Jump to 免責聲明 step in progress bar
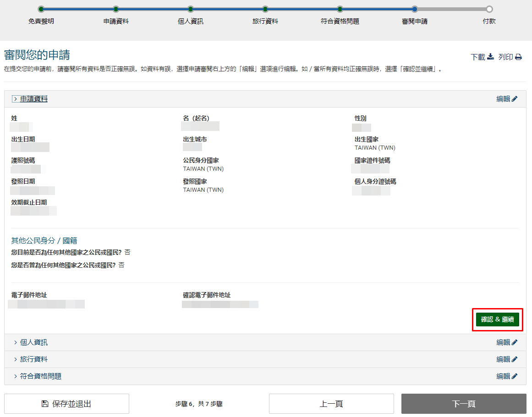532x417 pixels. point(41,9)
